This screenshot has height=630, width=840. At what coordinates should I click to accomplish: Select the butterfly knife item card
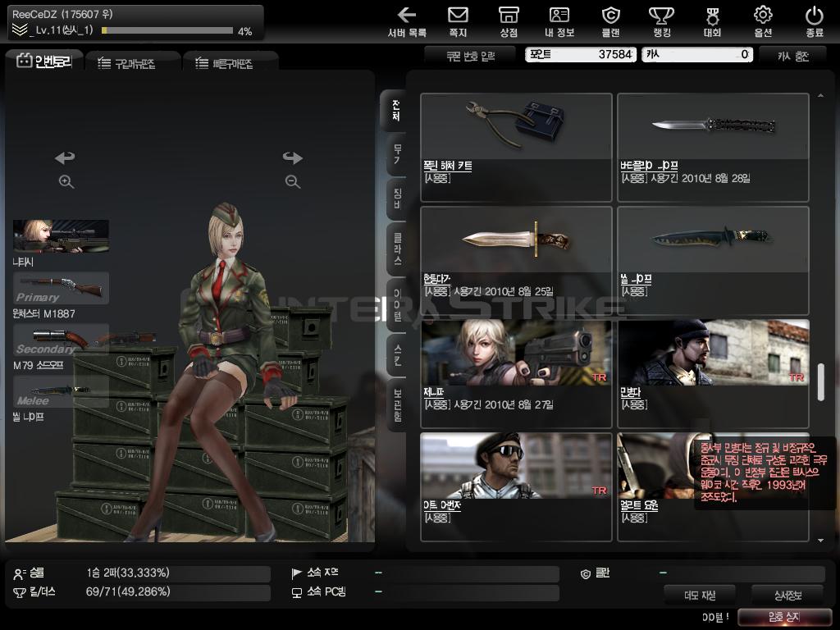[713, 148]
